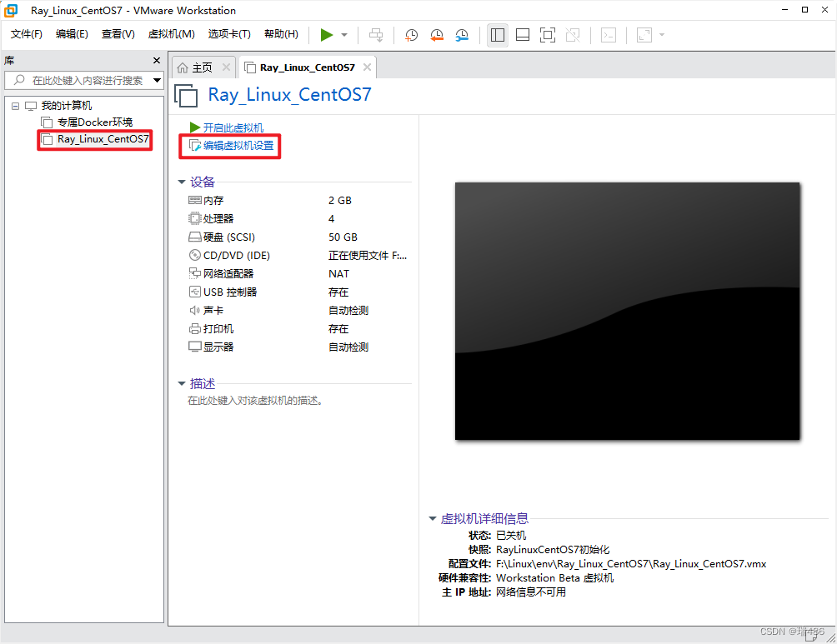The image size is (837, 644).
Task: Collapse the 我的计算机 tree node
Action: pyautogui.click(x=14, y=105)
